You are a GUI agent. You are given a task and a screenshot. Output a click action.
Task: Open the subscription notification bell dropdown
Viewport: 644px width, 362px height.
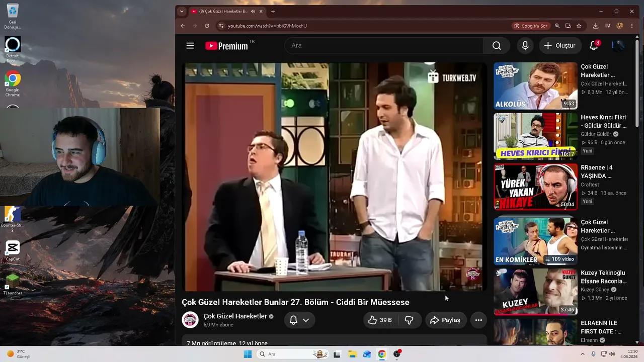(x=299, y=320)
